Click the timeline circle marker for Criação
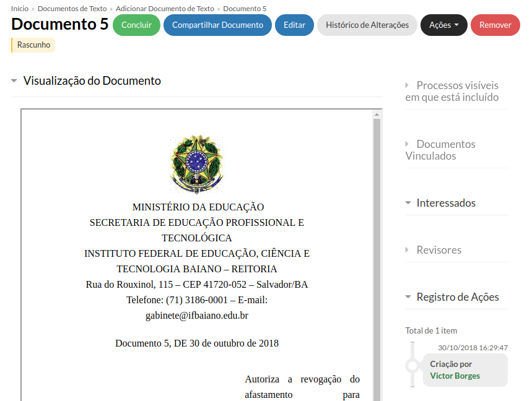The image size is (532, 401). coord(412,365)
